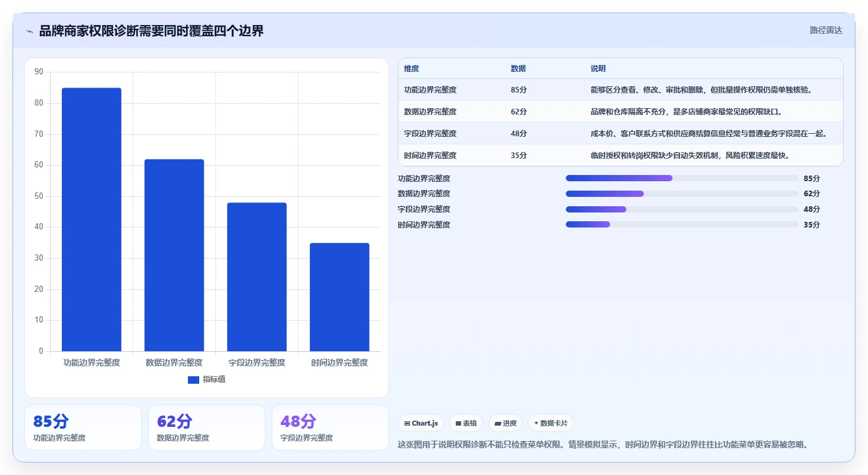Click the 字段边界完整度 x-axis label
Screen dimensions: 868x475
pos(257,362)
